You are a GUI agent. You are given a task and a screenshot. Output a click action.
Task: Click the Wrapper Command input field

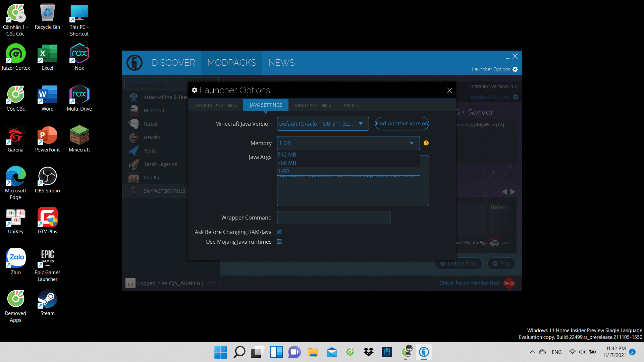pyautogui.click(x=333, y=218)
